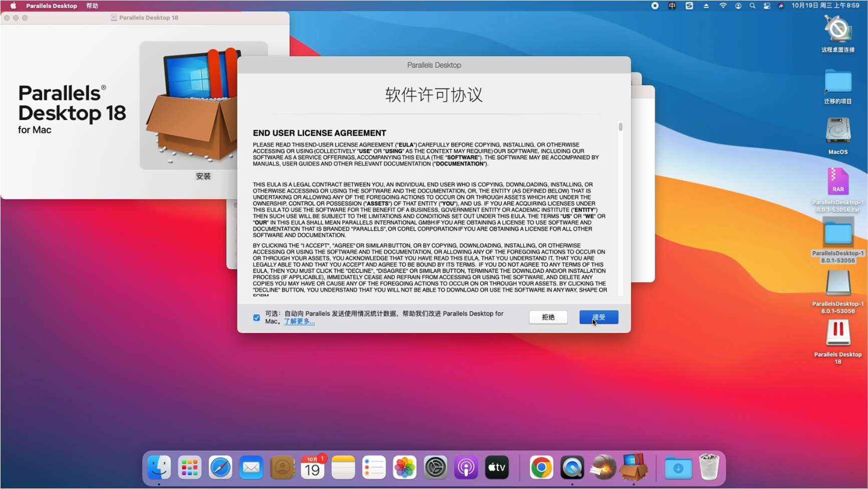Image resolution: width=868 pixels, height=489 pixels.
Task: Open the Wi-Fi status menu
Action: pyautogui.click(x=723, y=6)
